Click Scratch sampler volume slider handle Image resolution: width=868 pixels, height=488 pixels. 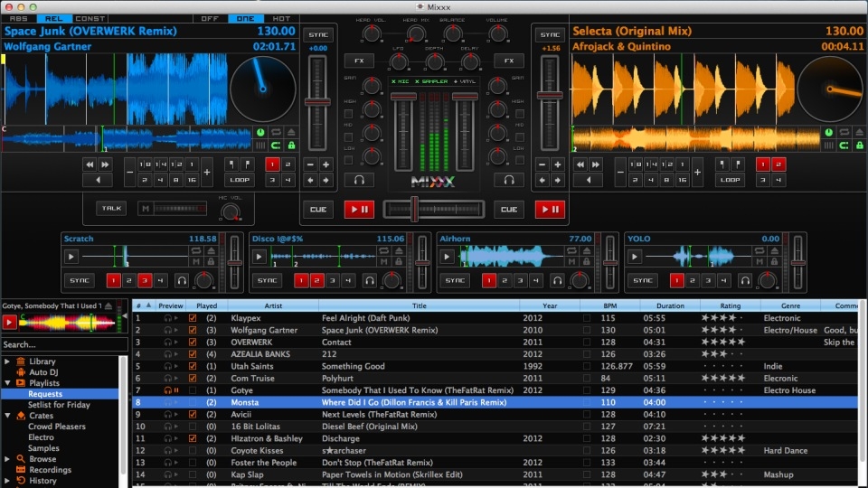pyautogui.click(x=235, y=263)
